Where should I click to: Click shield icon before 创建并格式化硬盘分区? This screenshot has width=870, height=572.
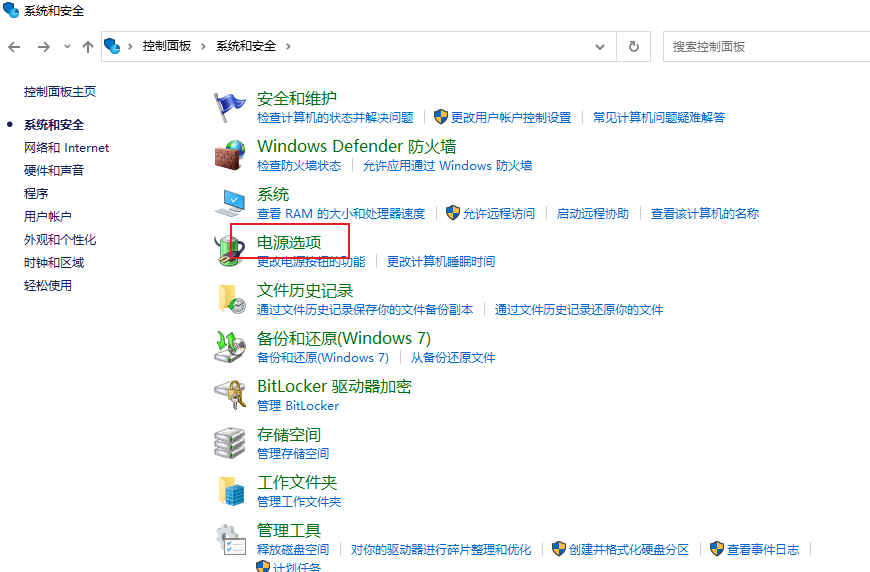tap(559, 549)
